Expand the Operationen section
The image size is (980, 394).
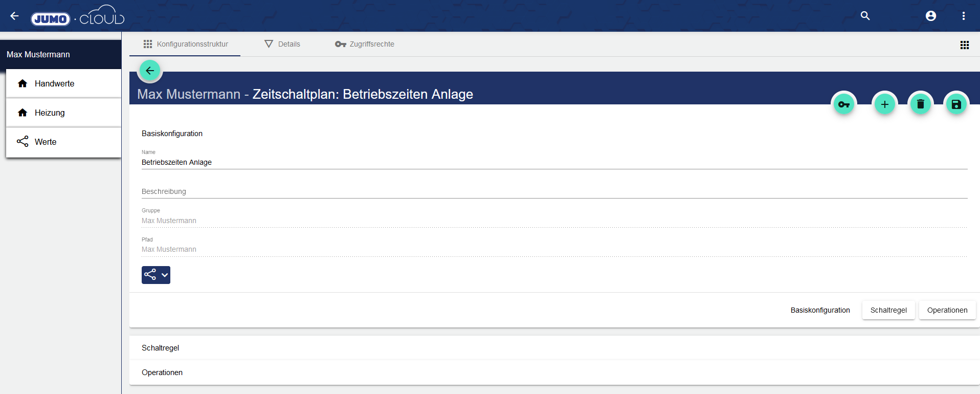162,373
